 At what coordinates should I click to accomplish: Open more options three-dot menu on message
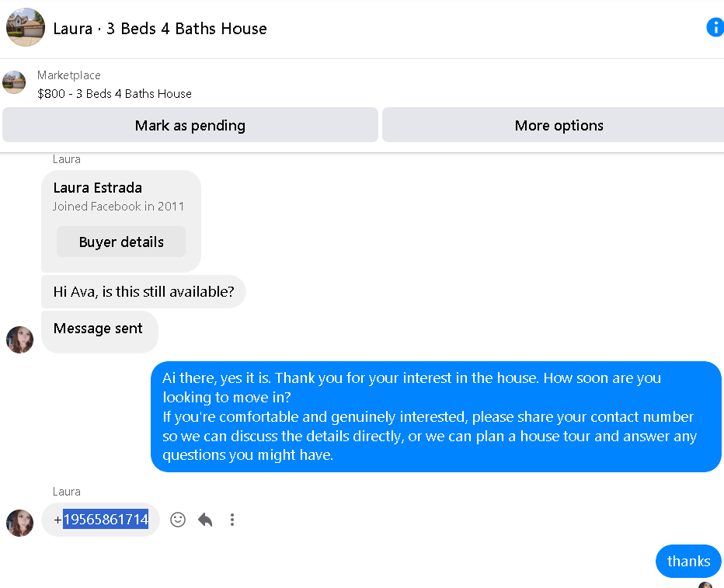232,520
